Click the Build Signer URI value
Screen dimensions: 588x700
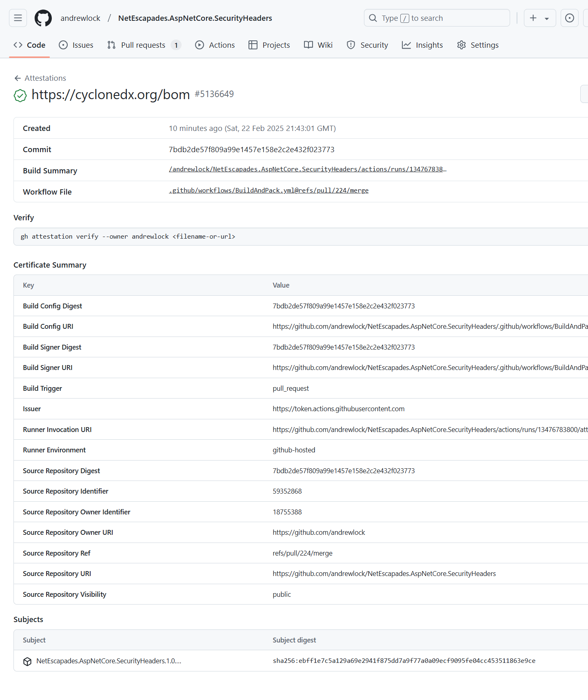point(430,368)
